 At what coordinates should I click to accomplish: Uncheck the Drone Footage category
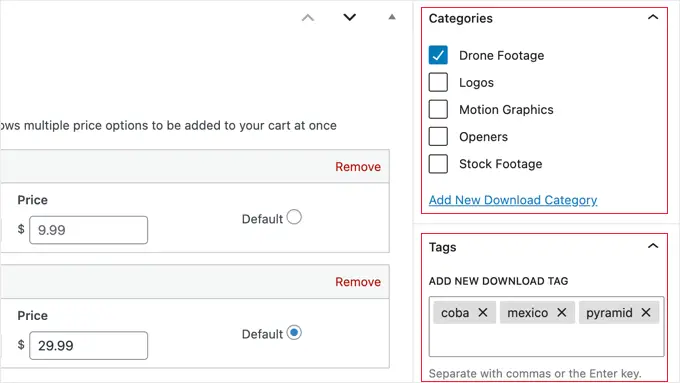(x=438, y=55)
